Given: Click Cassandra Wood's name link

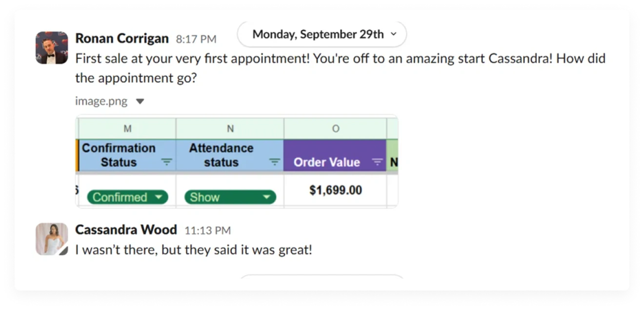Looking at the screenshot, I should (x=126, y=229).
